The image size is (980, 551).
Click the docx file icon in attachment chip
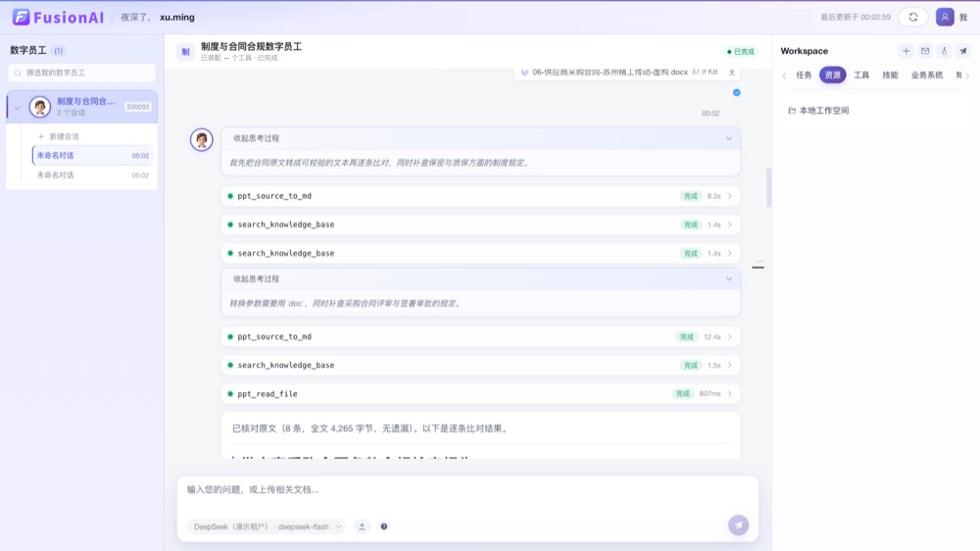pos(524,72)
